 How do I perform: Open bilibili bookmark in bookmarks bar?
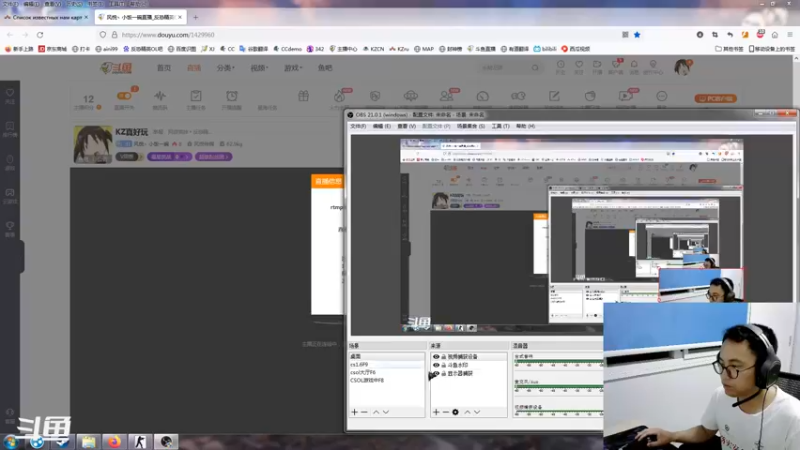pos(545,49)
